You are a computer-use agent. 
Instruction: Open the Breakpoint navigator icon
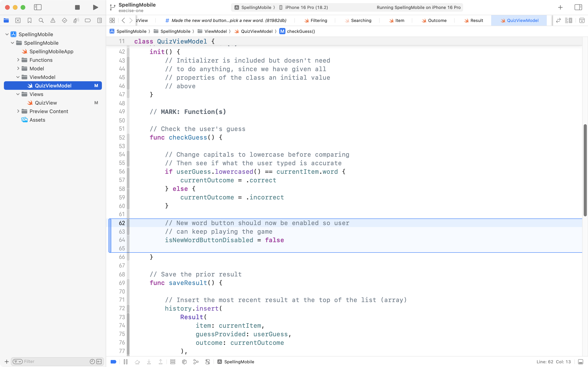[88, 21]
